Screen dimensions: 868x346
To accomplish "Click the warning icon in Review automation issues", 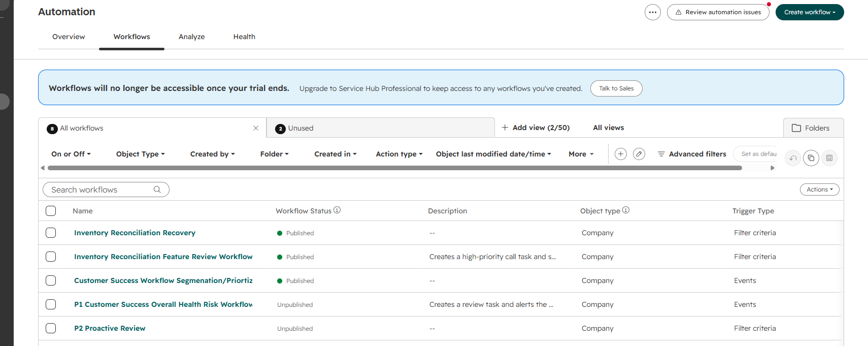I will tap(679, 12).
